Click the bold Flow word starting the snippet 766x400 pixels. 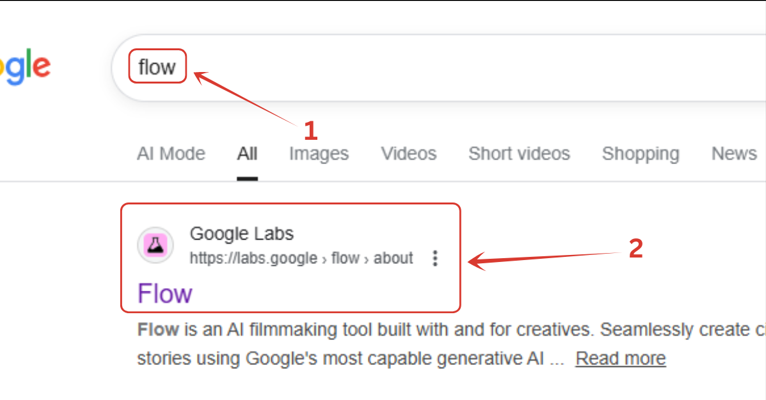coord(156,330)
